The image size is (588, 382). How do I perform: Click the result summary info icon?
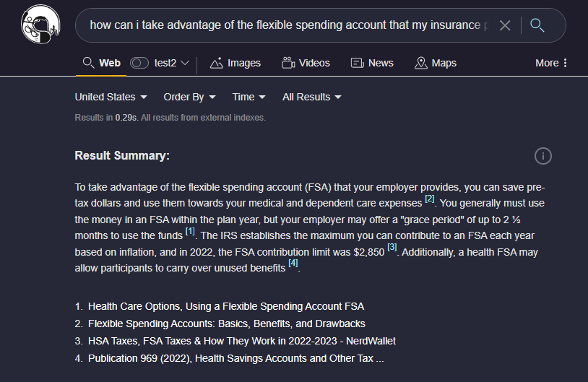click(543, 155)
